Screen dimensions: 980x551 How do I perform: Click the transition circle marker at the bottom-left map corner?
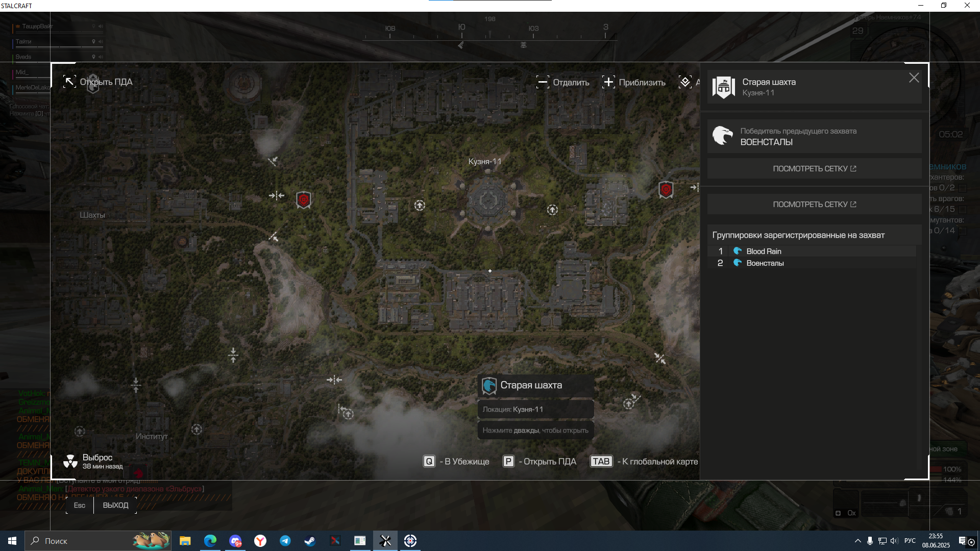tap(80, 432)
